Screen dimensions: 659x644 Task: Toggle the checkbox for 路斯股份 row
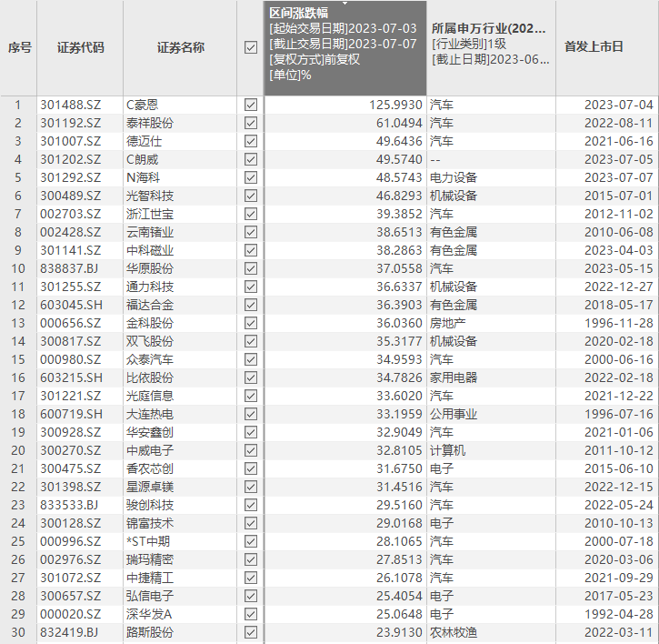tap(251, 632)
